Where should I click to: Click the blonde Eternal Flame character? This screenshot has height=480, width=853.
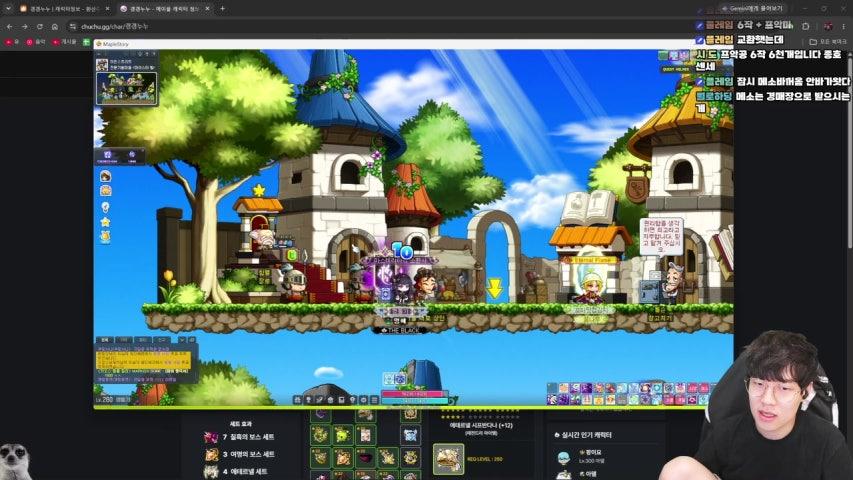(x=590, y=285)
